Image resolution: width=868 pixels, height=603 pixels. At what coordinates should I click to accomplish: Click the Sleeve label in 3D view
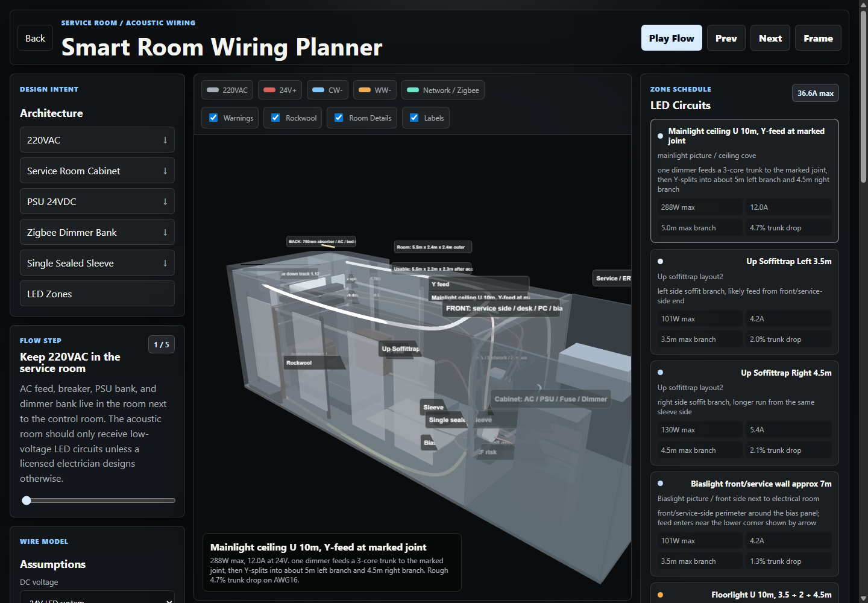click(x=433, y=407)
